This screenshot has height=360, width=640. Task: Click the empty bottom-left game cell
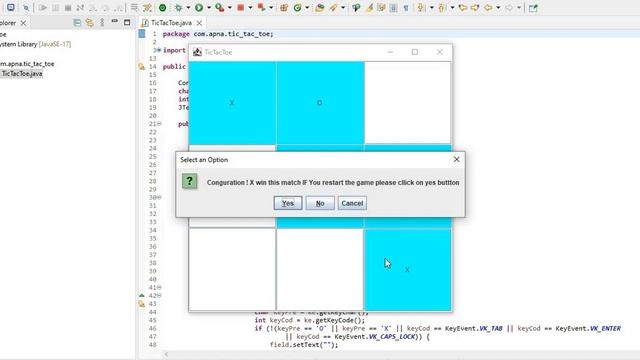click(x=232, y=269)
